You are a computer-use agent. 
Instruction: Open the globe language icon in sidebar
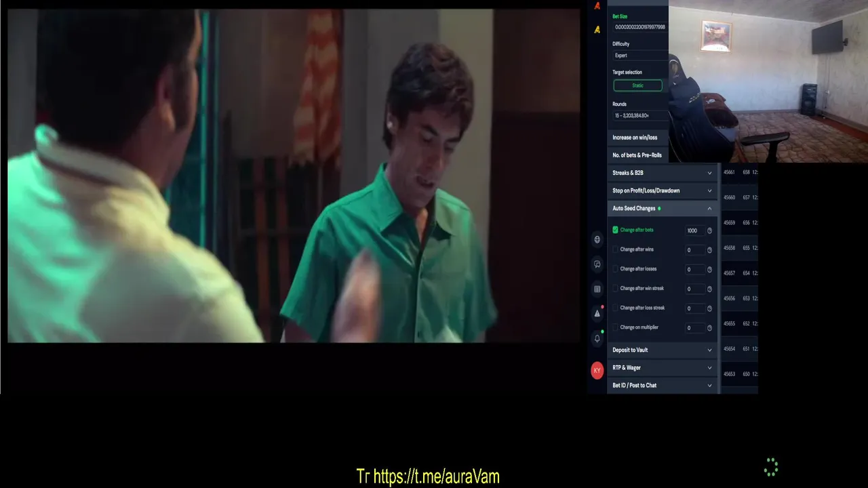point(597,239)
